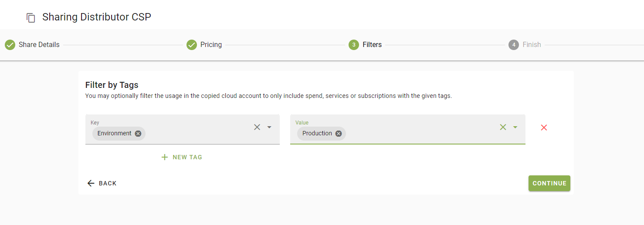Screen dimensions: 644x225
Task: Add a new tag with New Tag
Action: click(x=182, y=157)
